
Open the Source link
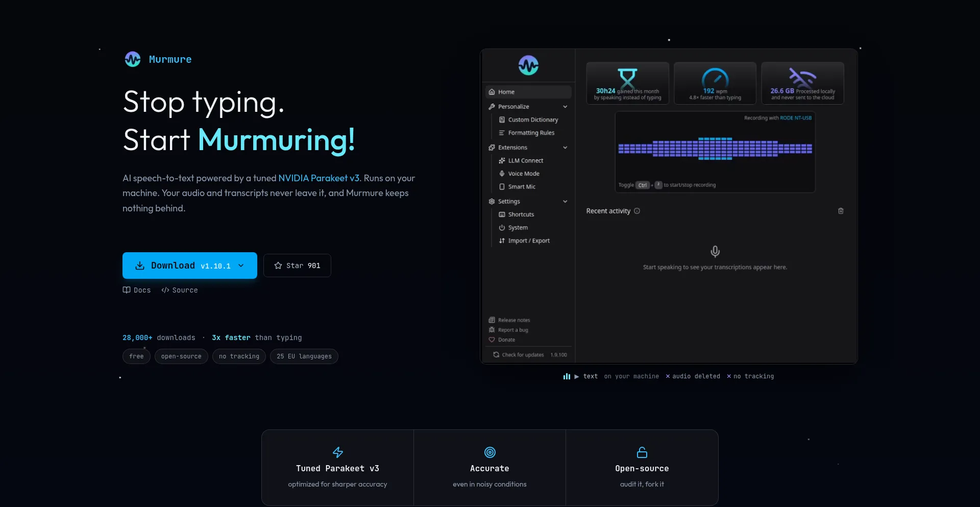(180, 290)
